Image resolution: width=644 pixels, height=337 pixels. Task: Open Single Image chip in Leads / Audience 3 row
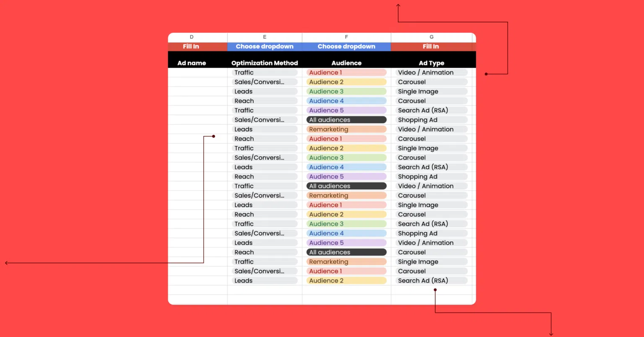(431, 91)
